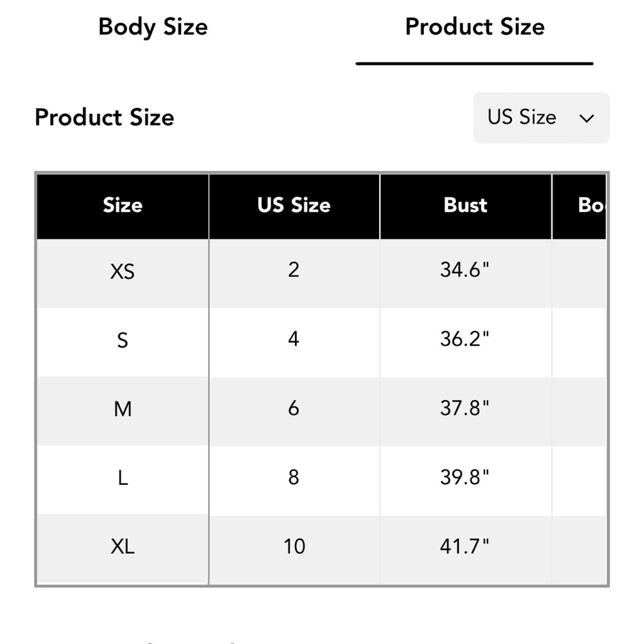Select the S size row
The height and width of the screenshot is (644, 644).
tap(321, 342)
